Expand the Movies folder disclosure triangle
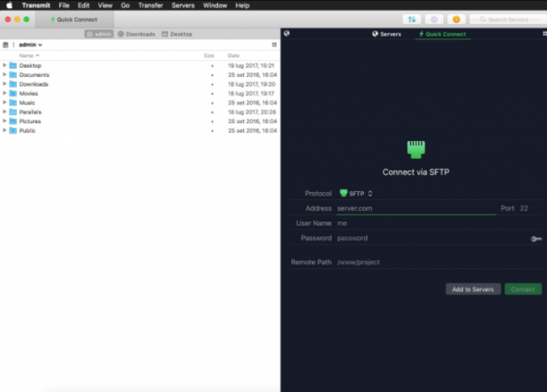This screenshot has height=392, width=547. point(4,93)
